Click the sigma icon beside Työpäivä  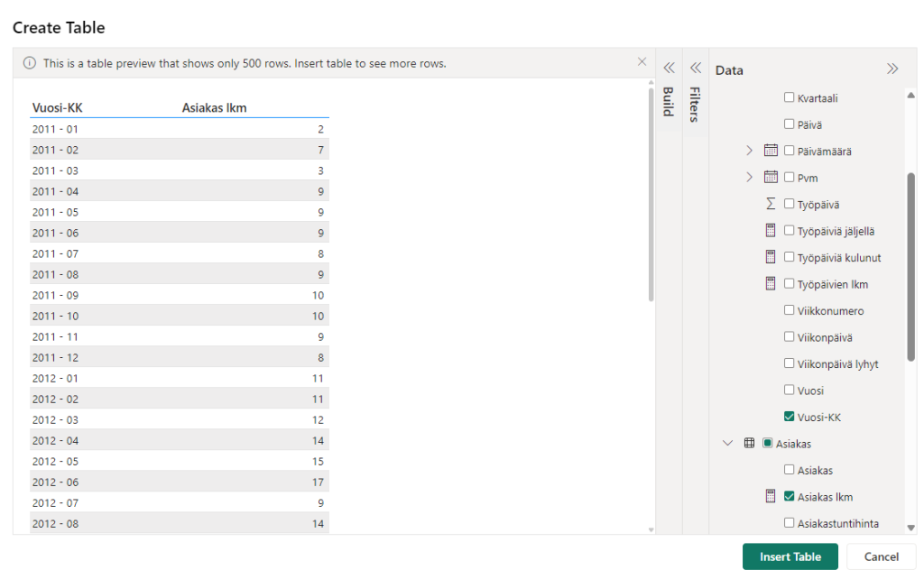pyautogui.click(x=771, y=204)
